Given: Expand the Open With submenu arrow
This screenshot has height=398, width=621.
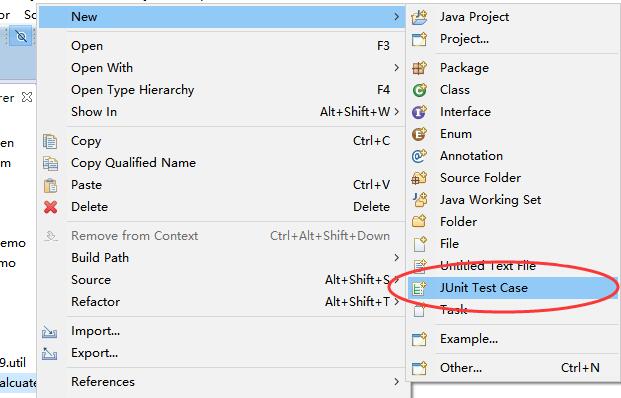Looking at the screenshot, I should (x=396, y=68).
